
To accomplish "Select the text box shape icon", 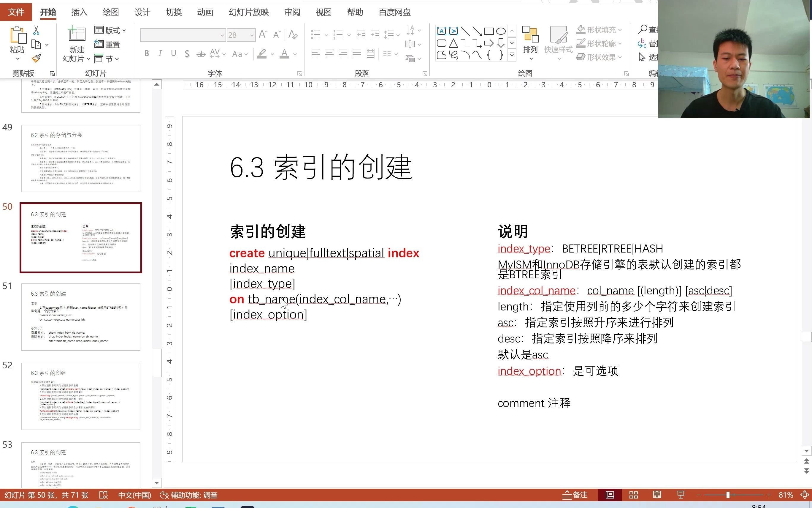I will 441,31.
